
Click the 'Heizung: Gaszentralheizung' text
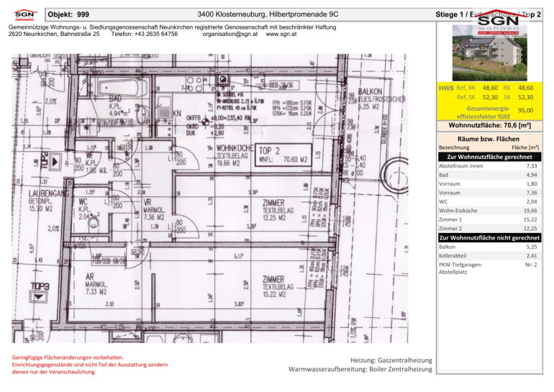pos(391,360)
